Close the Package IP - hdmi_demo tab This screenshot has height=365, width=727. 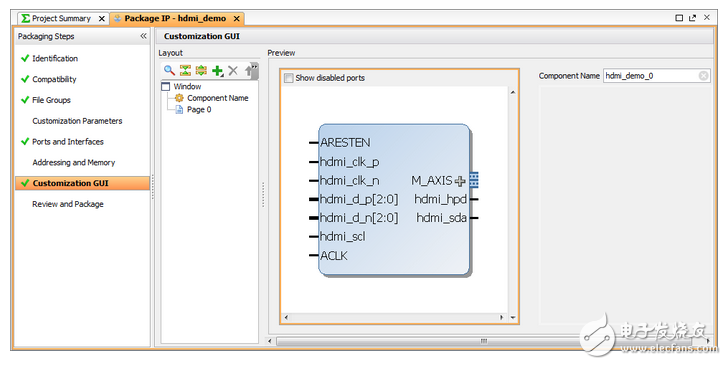pos(236,19)
